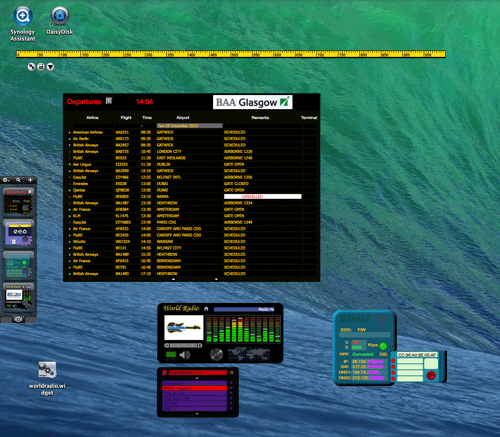Click the World Radio seek slider track
This screenshot has height=437, width=500.
(x=183, y=345)
